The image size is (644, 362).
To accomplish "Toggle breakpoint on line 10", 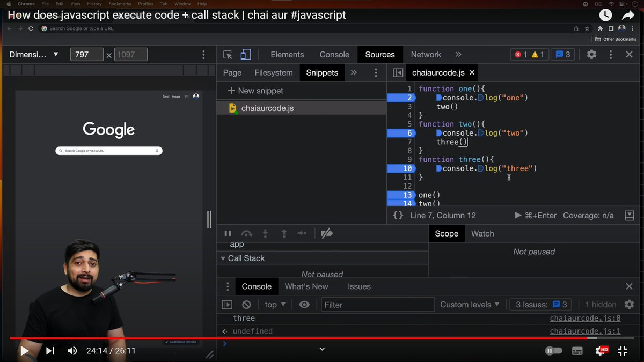I will click(401, 168).
